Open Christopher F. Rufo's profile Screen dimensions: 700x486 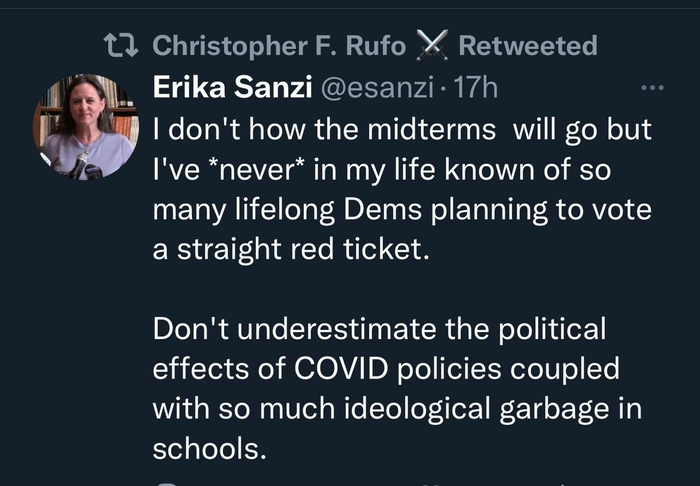(x=278, y=46)
